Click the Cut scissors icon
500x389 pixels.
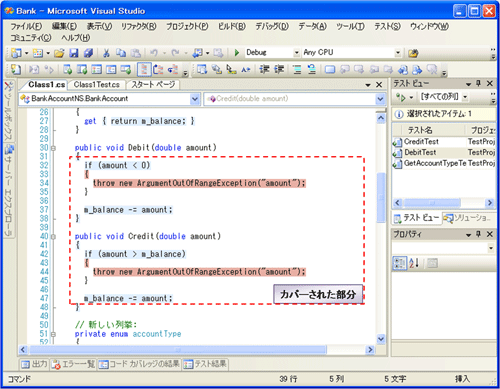coord(106,53)
